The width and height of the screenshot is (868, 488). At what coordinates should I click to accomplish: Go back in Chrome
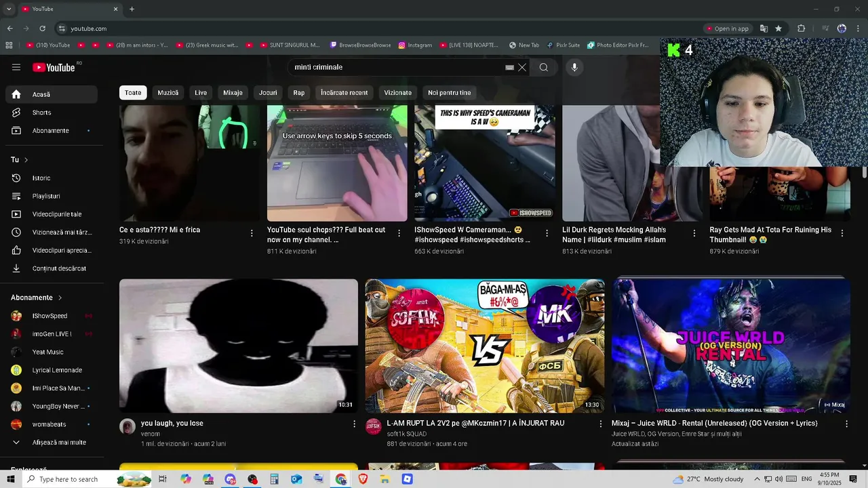click(9, 28)
